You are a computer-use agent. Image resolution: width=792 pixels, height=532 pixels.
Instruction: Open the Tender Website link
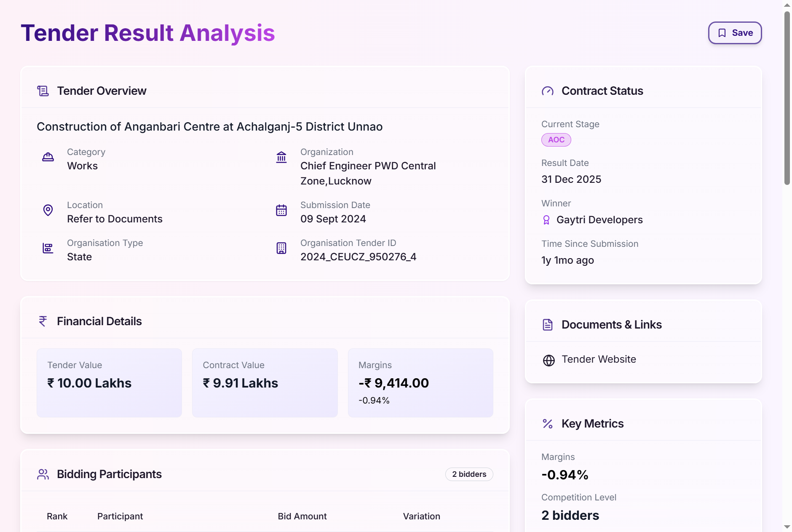pos(599,359)
